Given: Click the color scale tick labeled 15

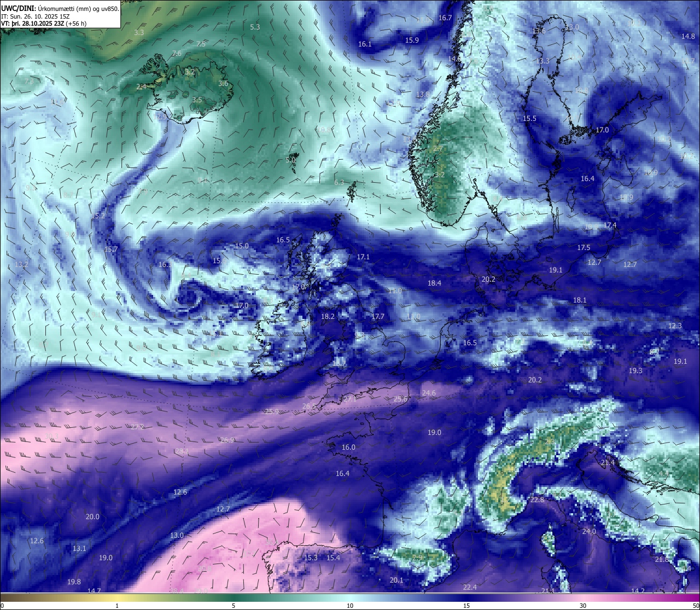Looking at the screenshot, I should click(x=466, y=605).
